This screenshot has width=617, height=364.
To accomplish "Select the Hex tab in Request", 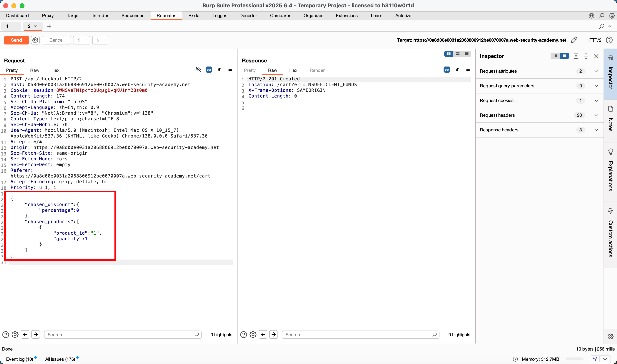I will 55,70.
